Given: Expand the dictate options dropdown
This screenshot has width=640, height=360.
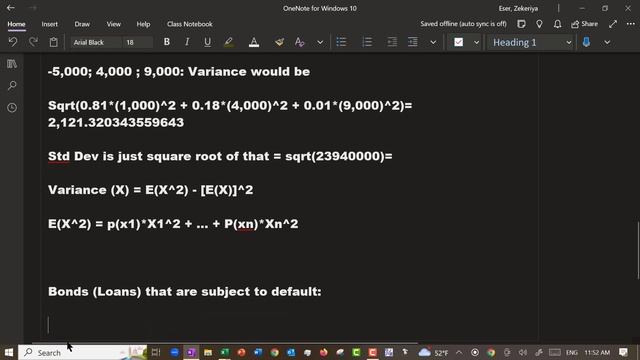Looking at the screenshot, I should [607, 42].
